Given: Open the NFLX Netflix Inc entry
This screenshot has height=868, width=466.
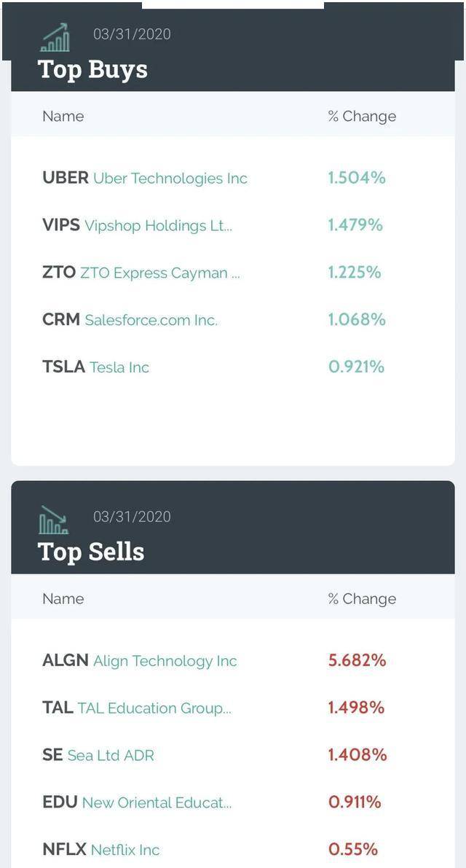Looking at the screenshot, I should pos(101,850).
